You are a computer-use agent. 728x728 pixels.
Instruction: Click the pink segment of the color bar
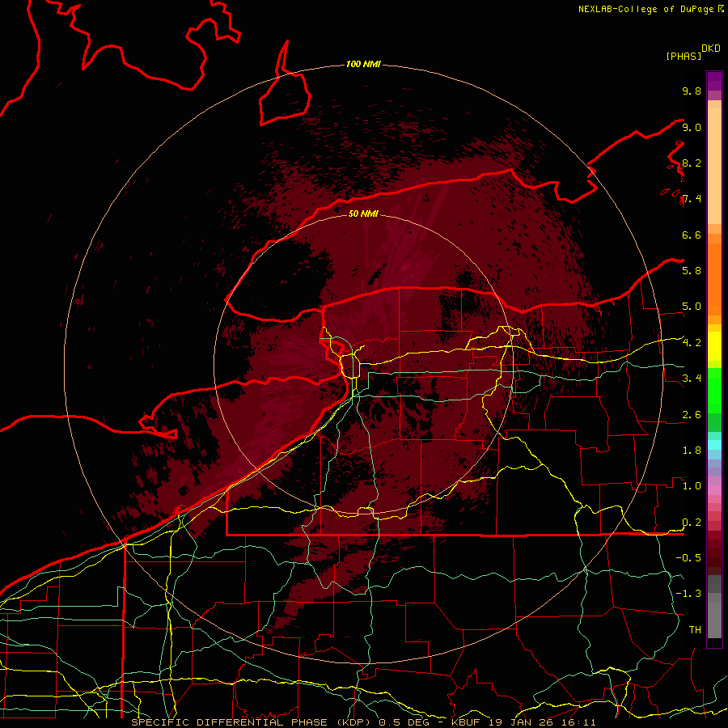(714, 490)
